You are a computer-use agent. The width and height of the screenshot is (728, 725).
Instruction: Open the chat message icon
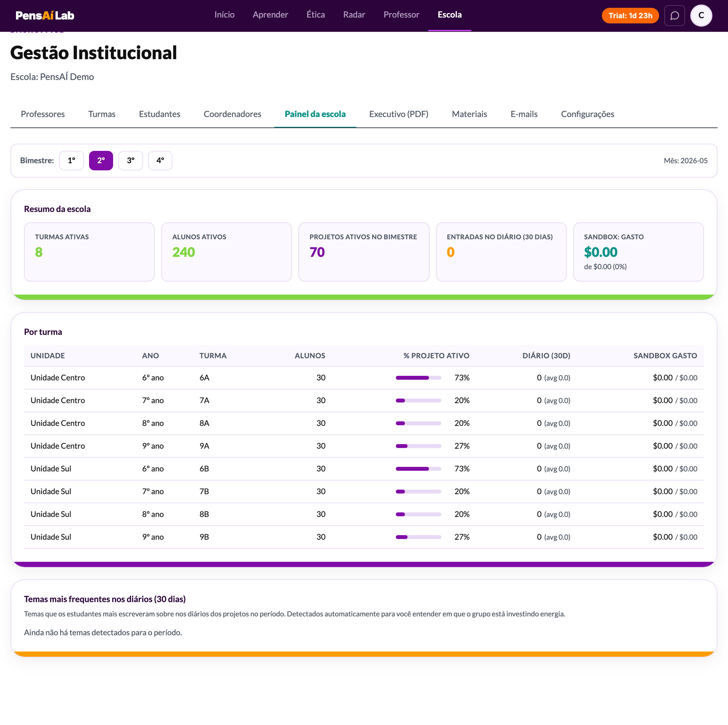click(x=674, y=16)
